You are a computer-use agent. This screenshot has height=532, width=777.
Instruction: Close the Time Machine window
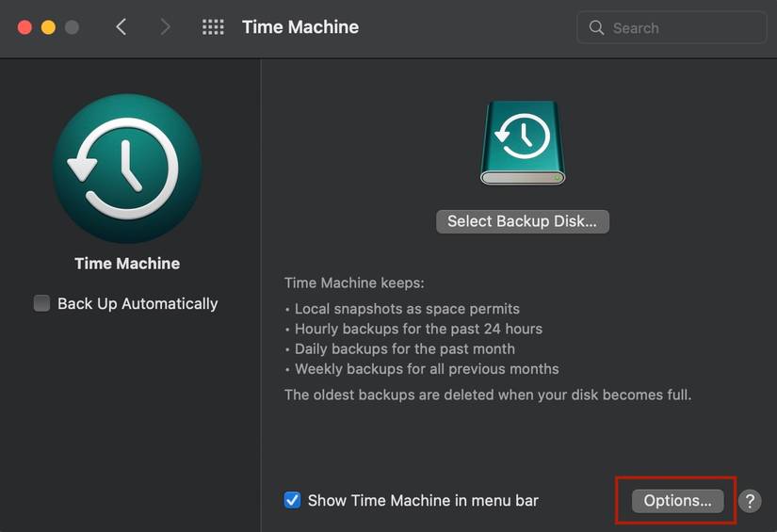pyautogui.click(x=24, y=27)
